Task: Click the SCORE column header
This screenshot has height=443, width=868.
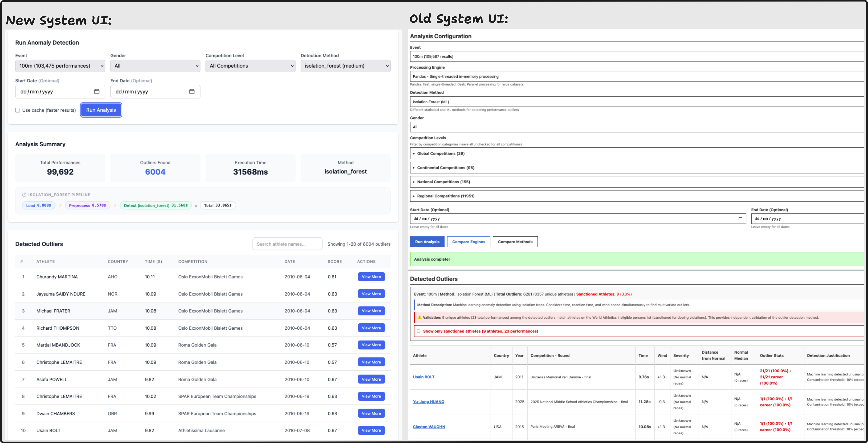Action: point(335,262)
